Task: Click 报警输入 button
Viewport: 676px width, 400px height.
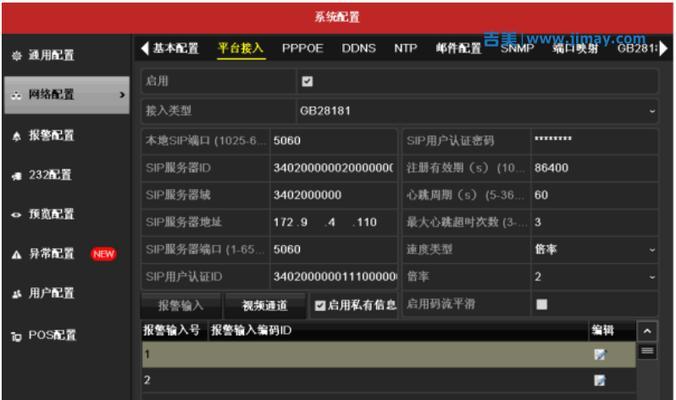Action: point(181,306)
